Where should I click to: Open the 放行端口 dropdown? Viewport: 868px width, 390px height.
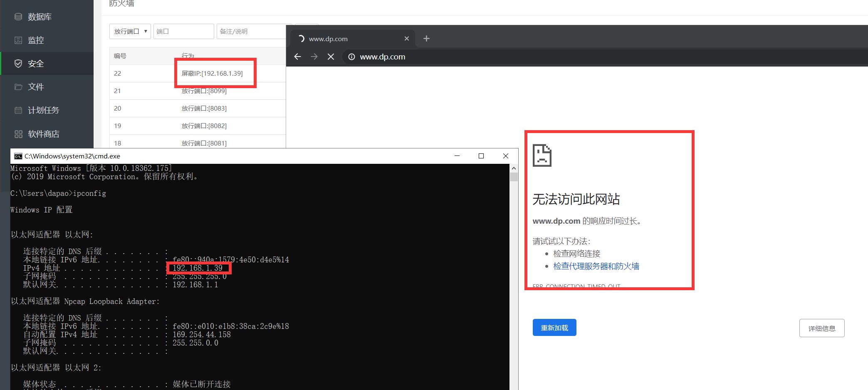[x=130, y=31]
